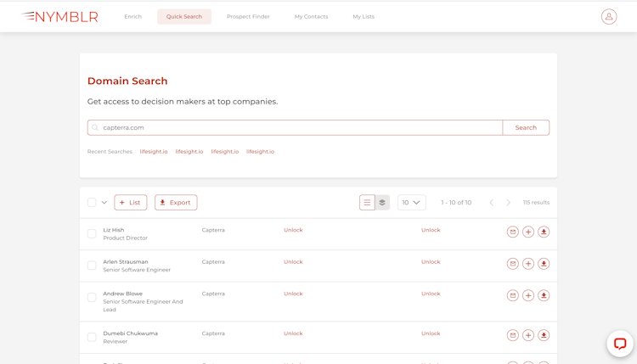This screenshot has height=364, width=637.
Task: Select Liz Hish row checkbox
Action: pos(92,233)
